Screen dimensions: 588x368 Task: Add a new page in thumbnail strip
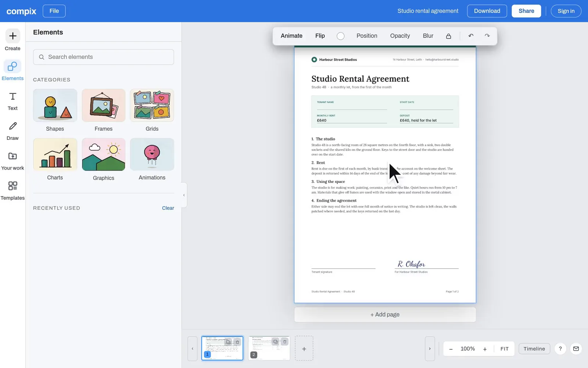[x=304, y=348]
